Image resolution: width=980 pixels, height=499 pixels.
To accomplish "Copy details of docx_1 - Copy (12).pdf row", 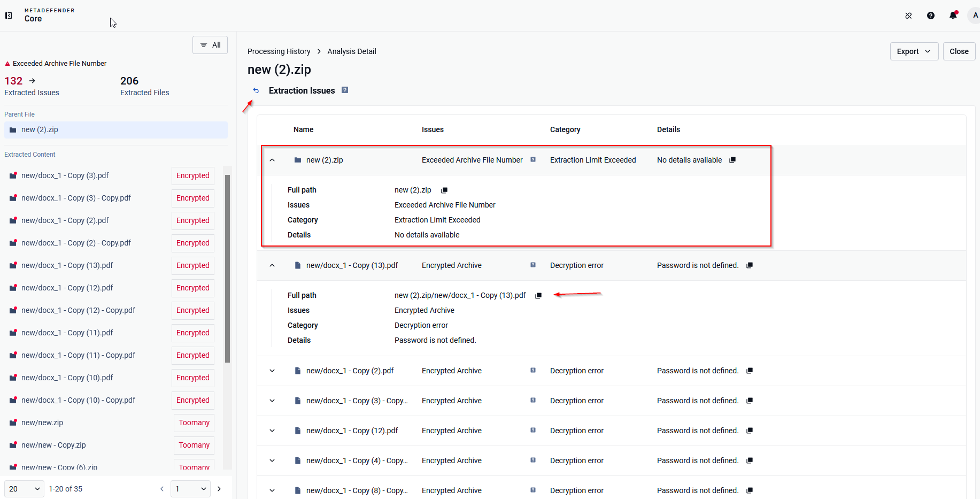I will pos(750,431).
